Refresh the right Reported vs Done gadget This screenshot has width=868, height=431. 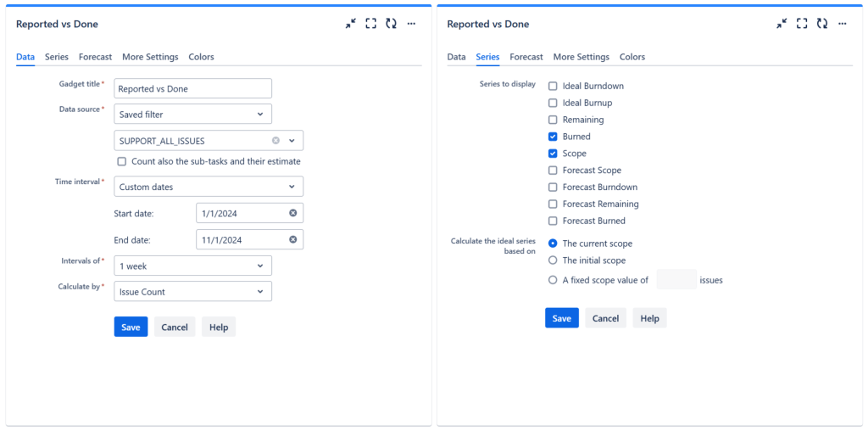click(x=821, y=24)
